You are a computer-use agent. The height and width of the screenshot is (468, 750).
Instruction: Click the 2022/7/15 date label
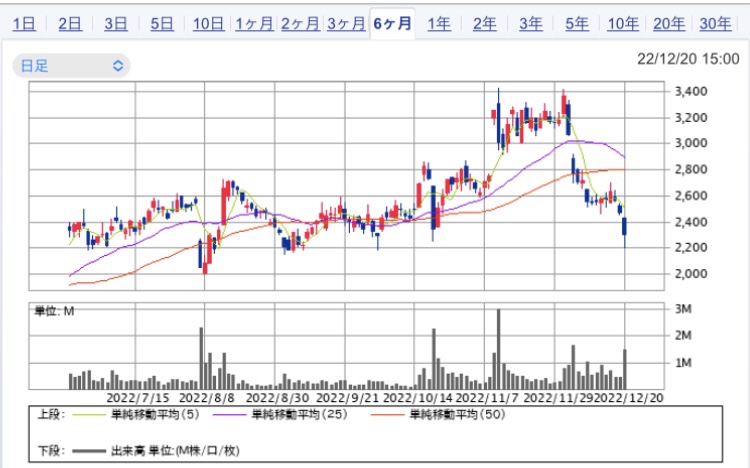click(x=138, y=398)
